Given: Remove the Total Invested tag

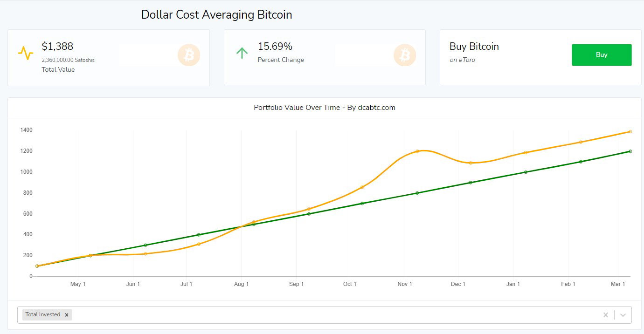Looking at the screenshot, I should pyautogui.click(x=67, y=315).
